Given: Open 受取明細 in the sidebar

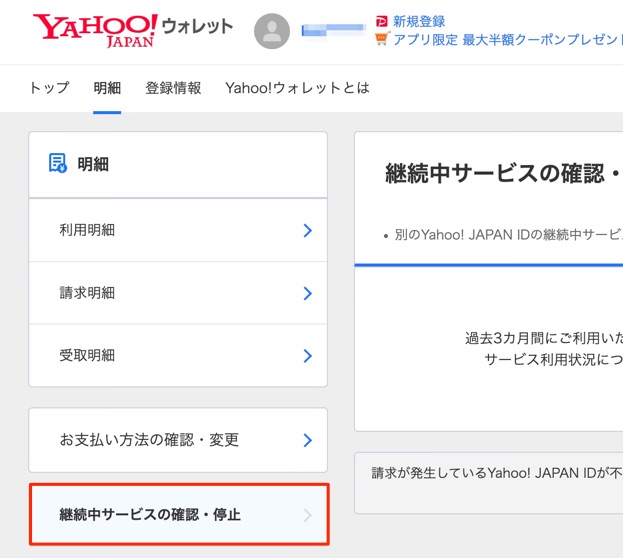Looking at the screenshot, I should [x=178, y=355].
